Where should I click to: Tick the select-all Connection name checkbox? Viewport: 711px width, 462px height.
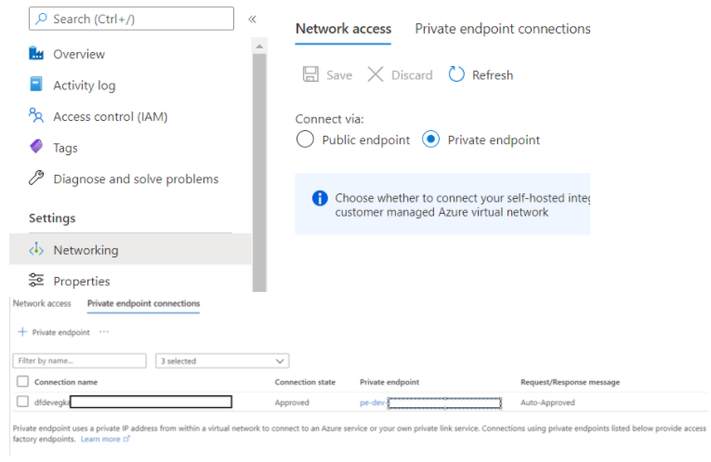point(23,382)
